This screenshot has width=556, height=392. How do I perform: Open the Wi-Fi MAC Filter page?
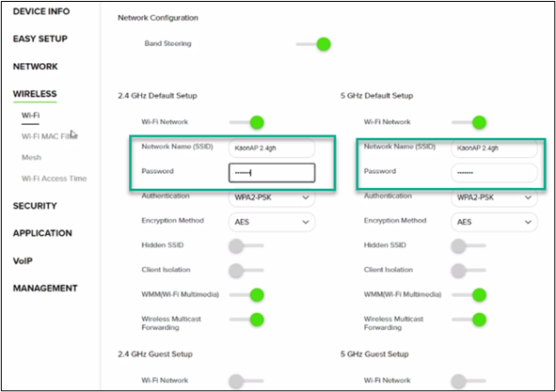coord(50,136)
